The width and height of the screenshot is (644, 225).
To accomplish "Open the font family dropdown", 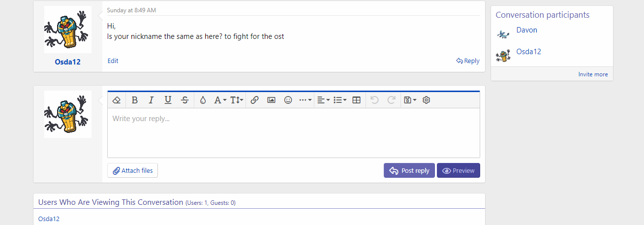I will (x=220, y=100).
